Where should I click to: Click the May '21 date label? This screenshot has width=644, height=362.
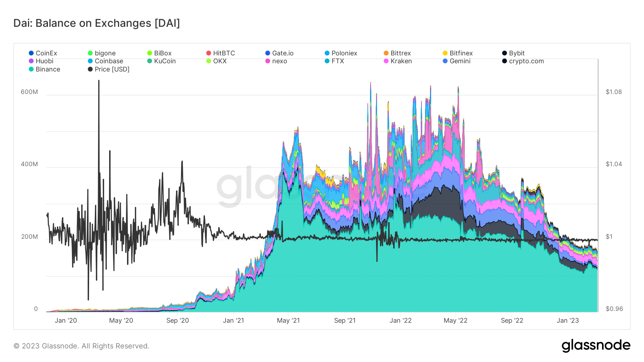[288, 321]
